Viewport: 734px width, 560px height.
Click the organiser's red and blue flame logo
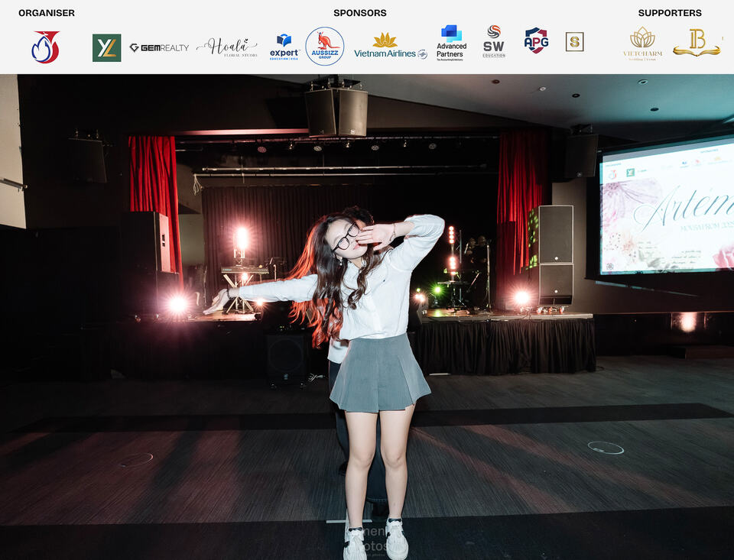[x=45, y=47]
